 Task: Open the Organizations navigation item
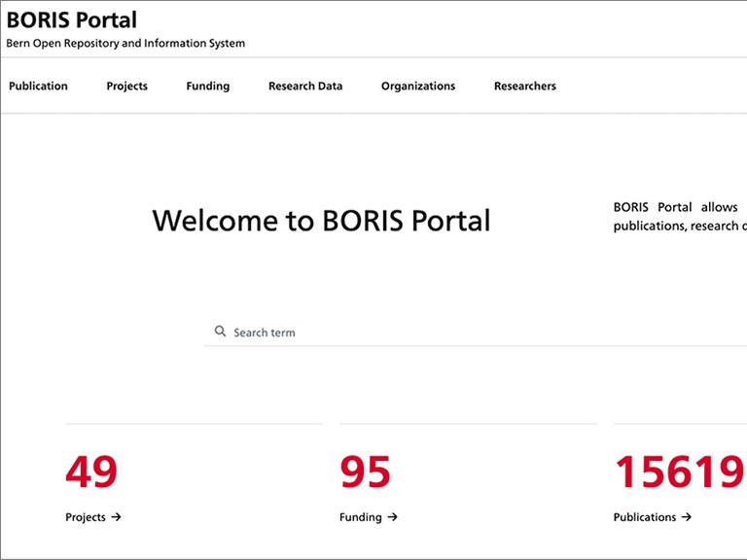pyautogui.click(x=418, y=87)
